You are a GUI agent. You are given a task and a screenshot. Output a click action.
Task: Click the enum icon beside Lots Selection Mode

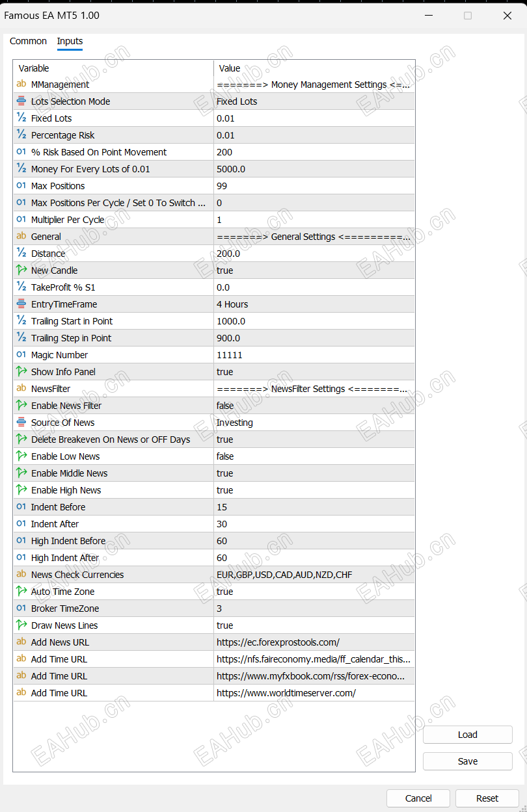[21, 101]
